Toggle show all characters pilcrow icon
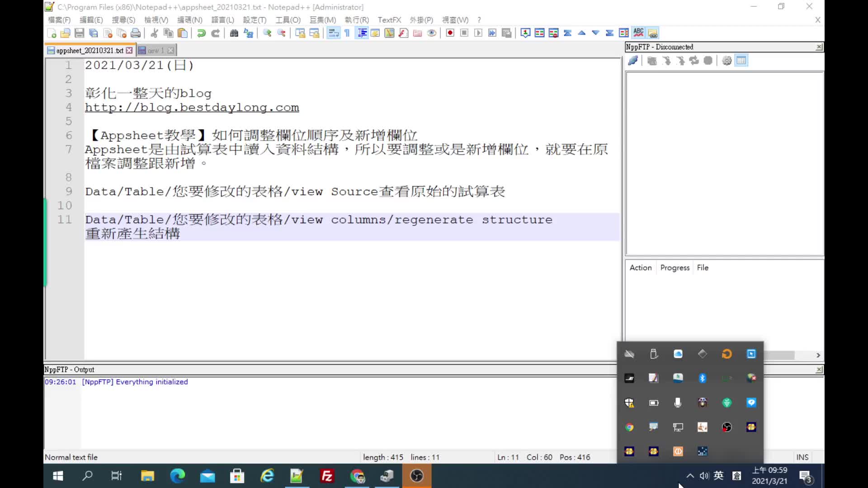 (347, 33)
